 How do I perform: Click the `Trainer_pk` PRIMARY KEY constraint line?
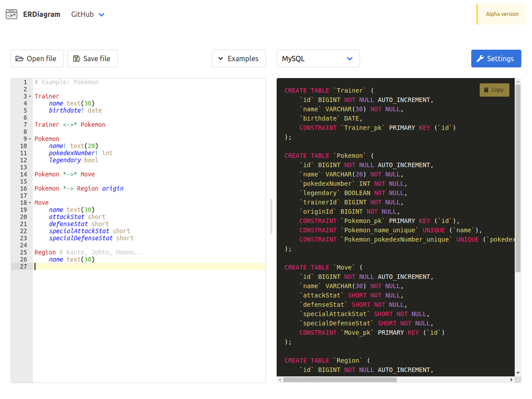(378, 128)
